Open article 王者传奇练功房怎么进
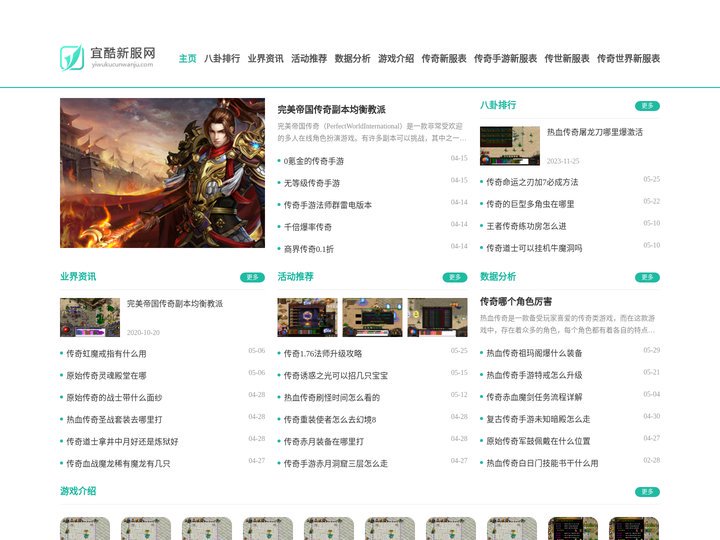 [526, 226]
